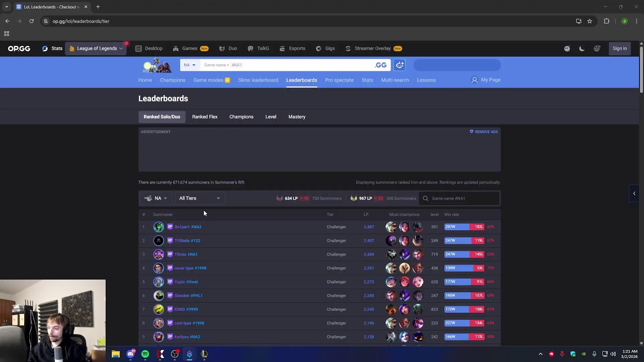Go to the Home tab
The image size is (644, 362).
point(145,80)
